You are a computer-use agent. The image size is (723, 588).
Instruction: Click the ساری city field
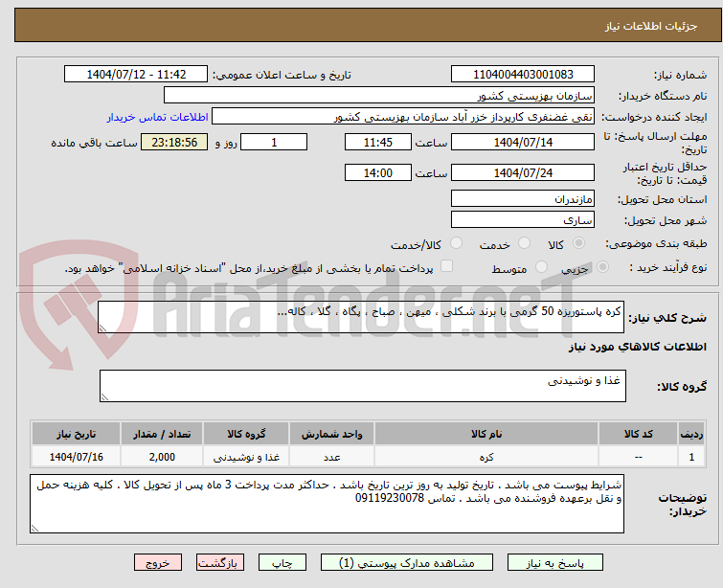(523, 219)
